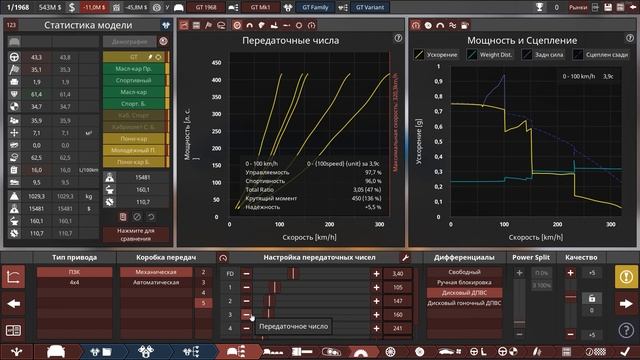Screen dimensions: 640x360
Task: Click the checkmark finish tab icon
Action: (x=625, y=351)
